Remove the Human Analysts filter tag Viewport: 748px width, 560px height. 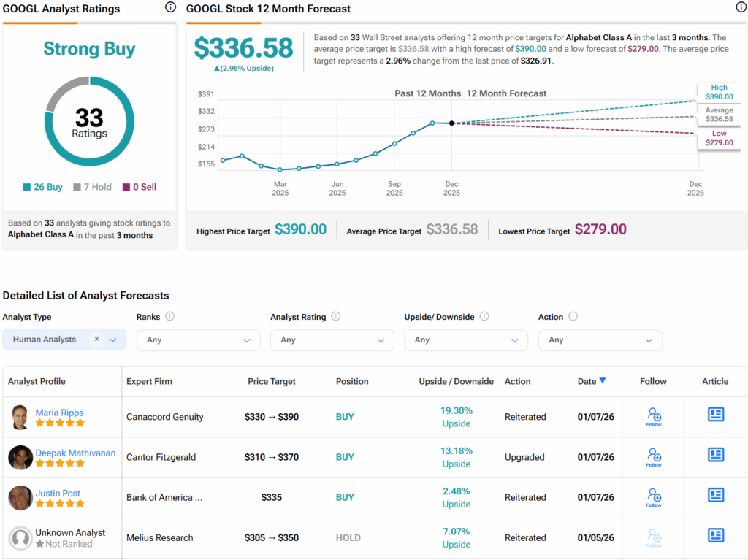(x=96, y=340)
